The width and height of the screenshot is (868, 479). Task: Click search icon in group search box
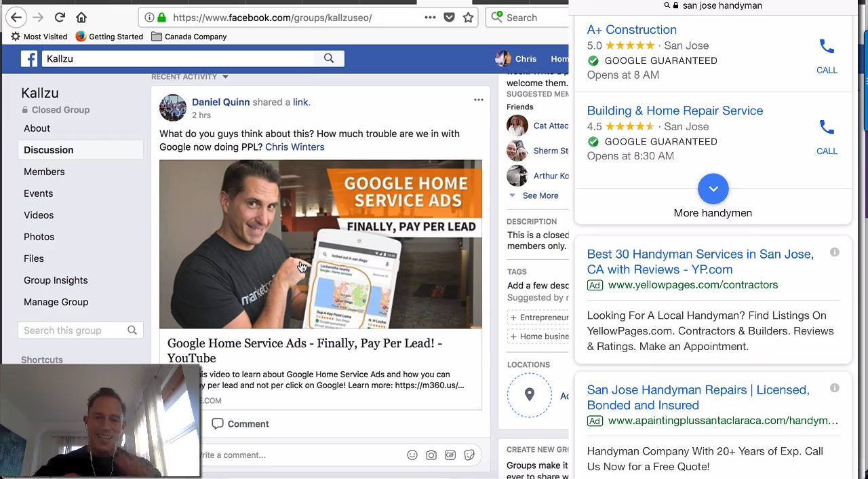132,330
